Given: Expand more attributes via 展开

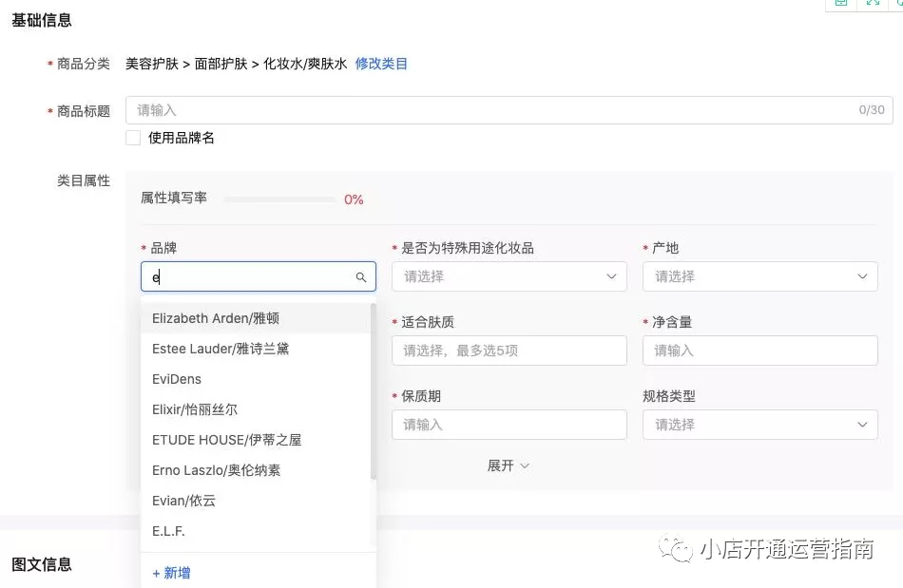Looking at the screenshot, I should tap(508, 465).
